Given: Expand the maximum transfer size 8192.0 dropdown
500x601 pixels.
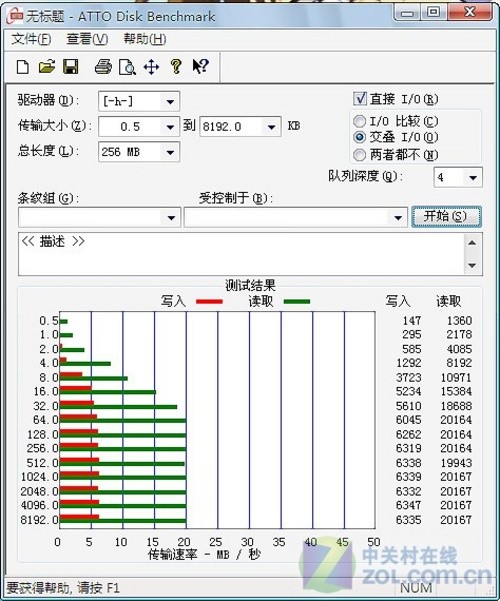Looking at the screenshot, I should 271,126.
